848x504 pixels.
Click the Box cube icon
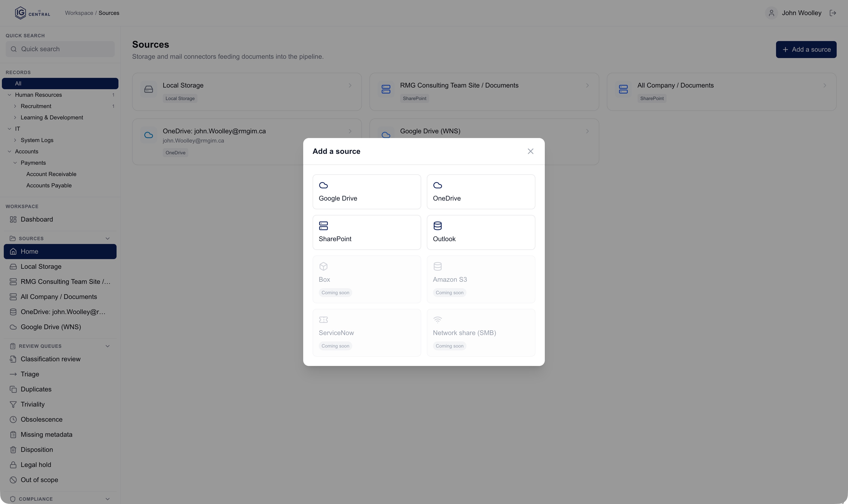pos(323,266)
